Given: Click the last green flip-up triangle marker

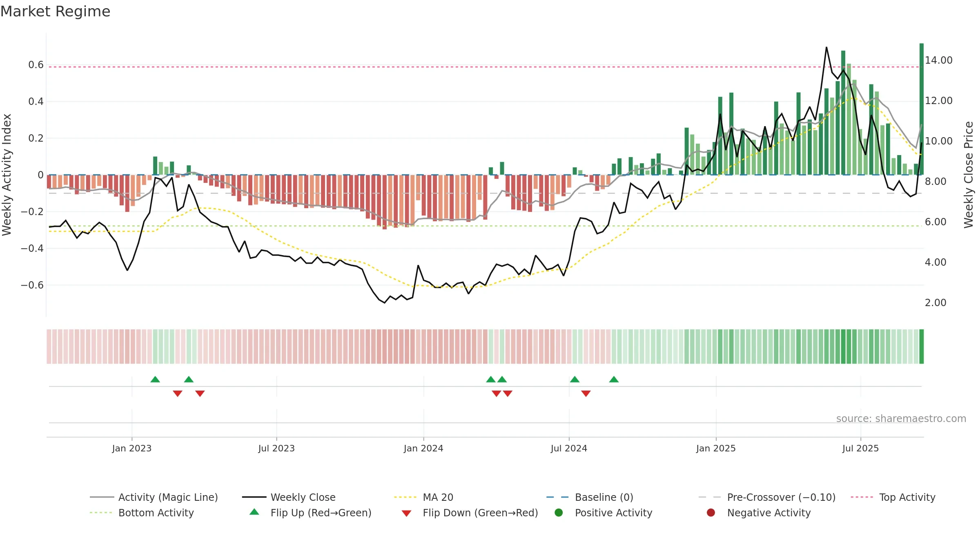Looking at the screenshot, I should tap(614, 380).
